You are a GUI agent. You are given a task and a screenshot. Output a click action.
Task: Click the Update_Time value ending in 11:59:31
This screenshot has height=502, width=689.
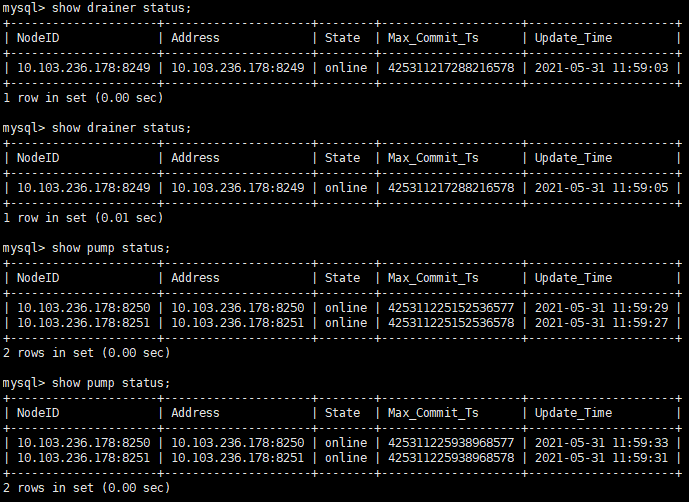pyautogui.click(x=601, y=458)
